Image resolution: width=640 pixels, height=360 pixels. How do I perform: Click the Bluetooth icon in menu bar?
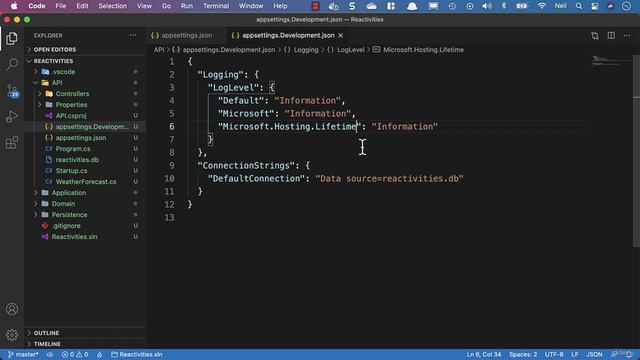[x=504, y=6]
